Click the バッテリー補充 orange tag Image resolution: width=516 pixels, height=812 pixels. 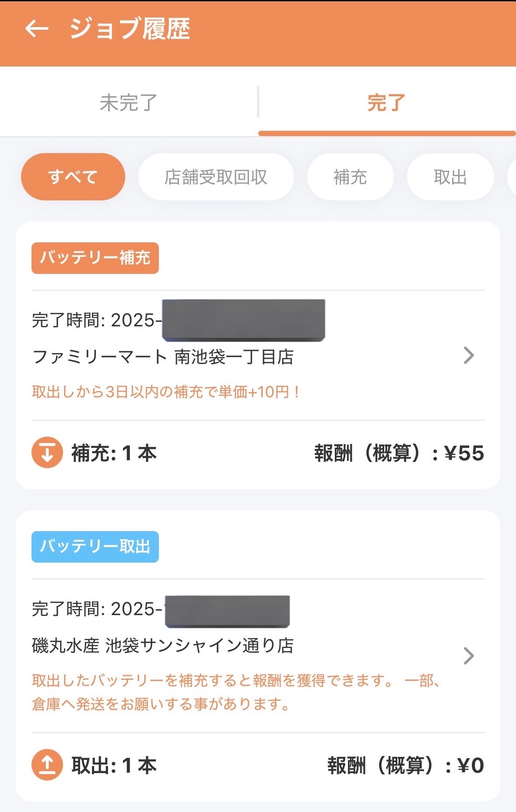(x=95, y=258)
